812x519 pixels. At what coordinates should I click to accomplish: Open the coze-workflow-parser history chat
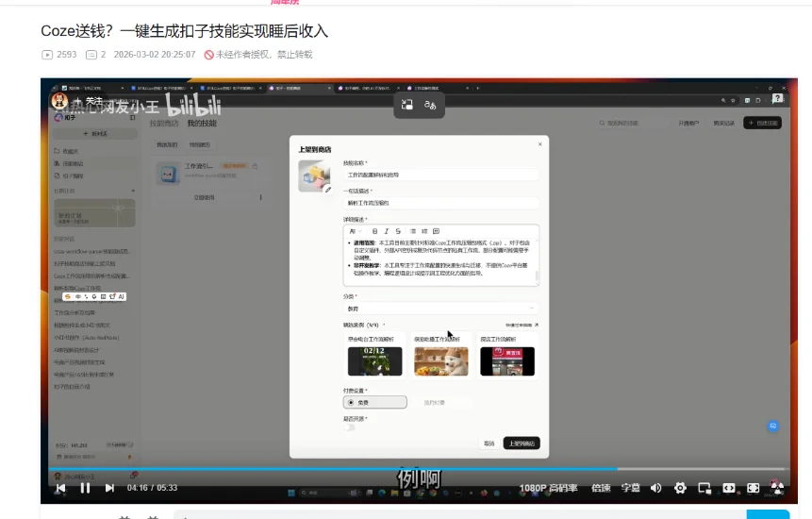[92, 251]
